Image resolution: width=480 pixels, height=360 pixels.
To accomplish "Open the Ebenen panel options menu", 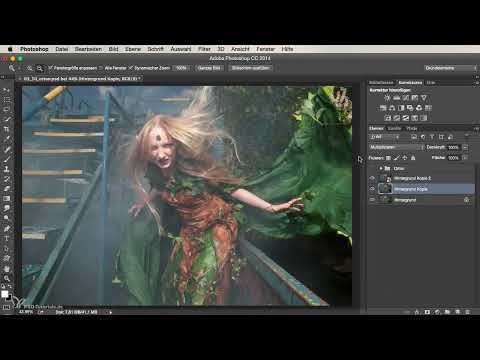I will pyautogui.click(x=476, y=128).
